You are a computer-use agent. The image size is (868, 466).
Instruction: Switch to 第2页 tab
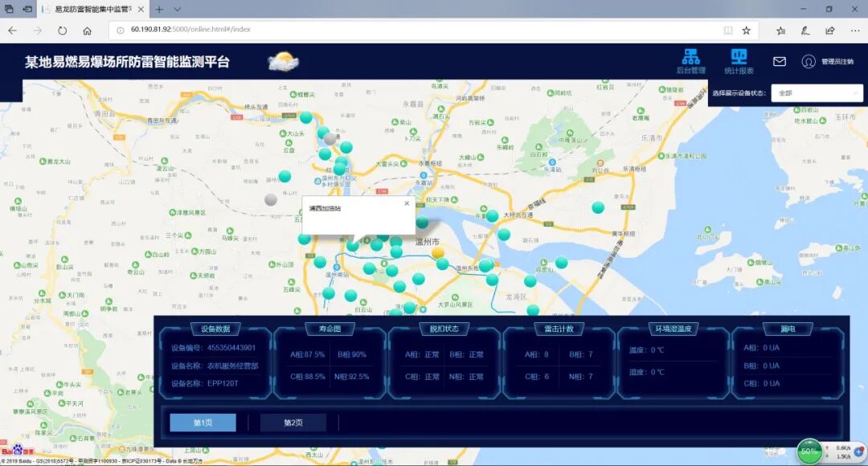pos(293,423)
